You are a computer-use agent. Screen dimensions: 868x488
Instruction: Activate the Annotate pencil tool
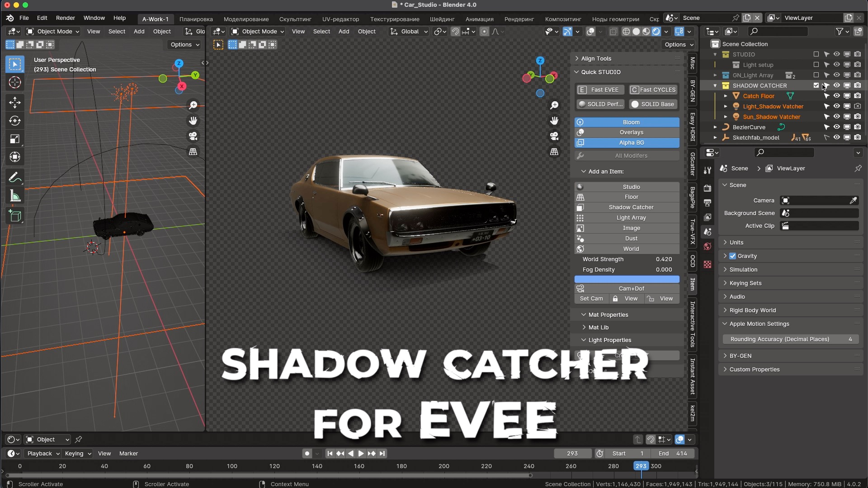click(15, 177)
